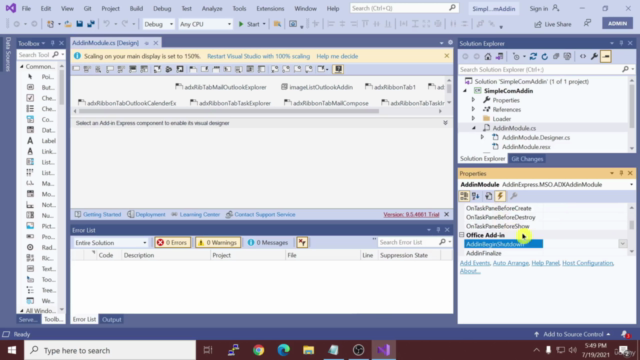The height and width of the screenshot is (360, 640).
Task: Open the Live Share button
Action: [553, 24]
